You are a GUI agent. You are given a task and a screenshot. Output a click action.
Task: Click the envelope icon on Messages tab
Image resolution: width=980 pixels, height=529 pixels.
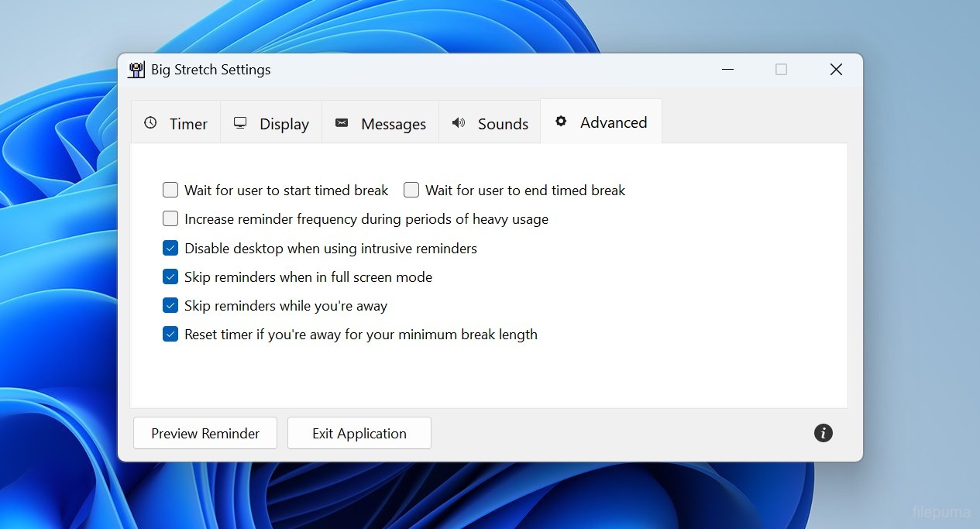click(342, 123)
